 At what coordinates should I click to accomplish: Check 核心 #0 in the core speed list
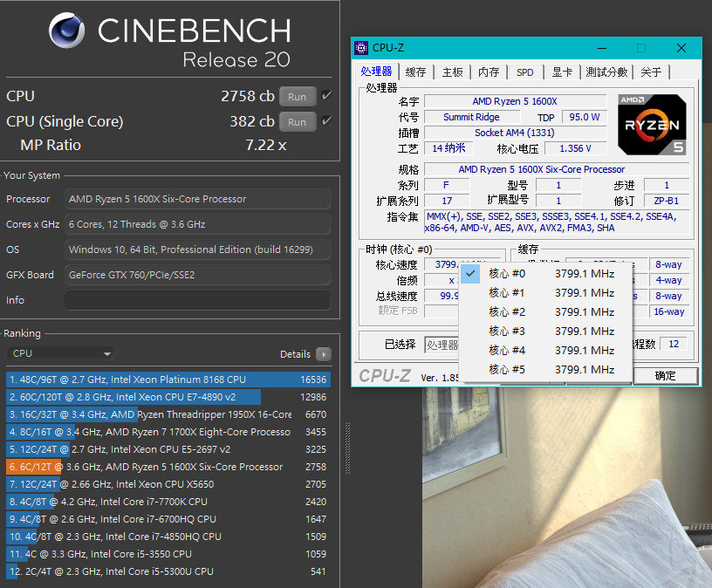coord(470,273)
